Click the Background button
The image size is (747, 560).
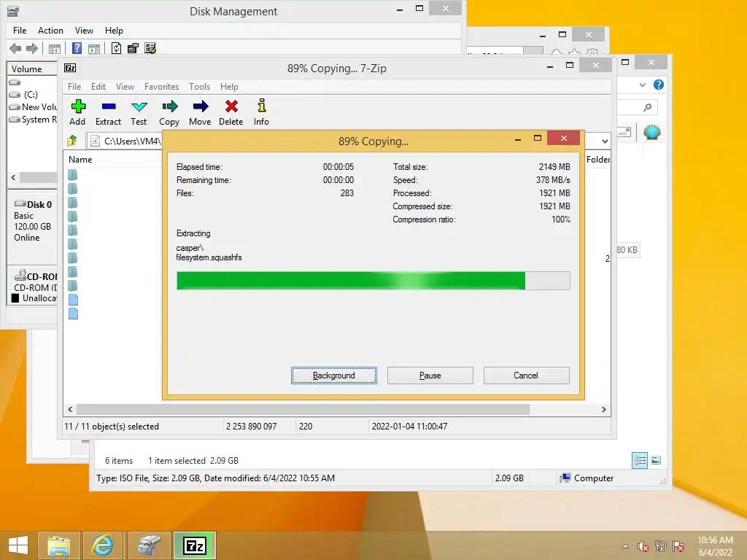334,376
